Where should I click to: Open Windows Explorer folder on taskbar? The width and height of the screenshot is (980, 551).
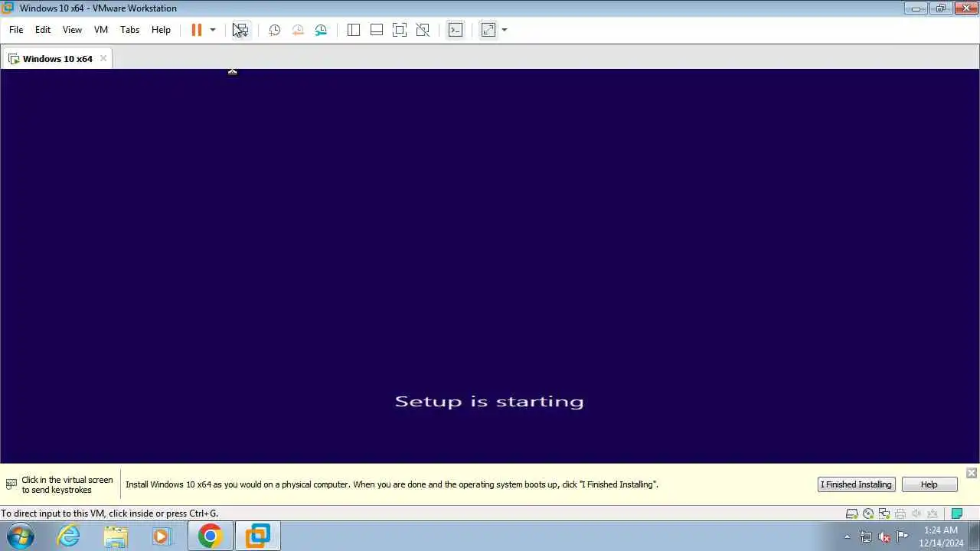click(x=116, y=536)
